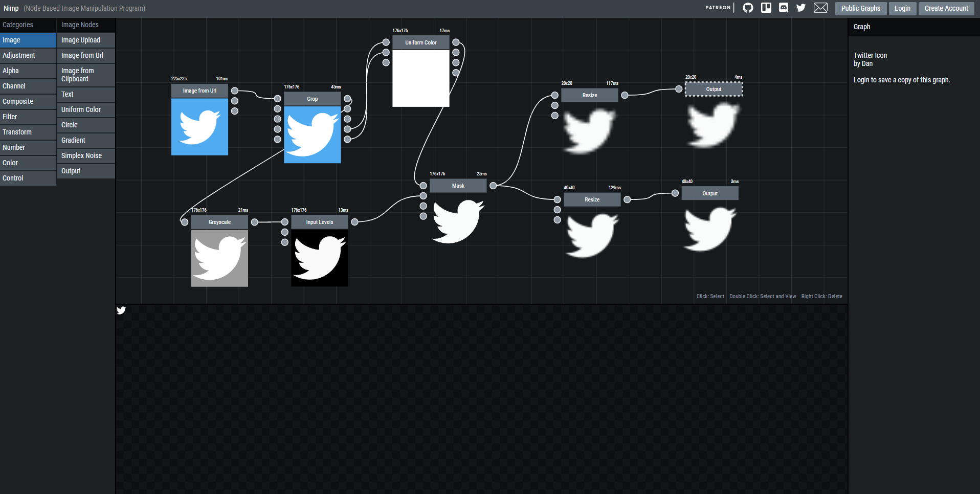980x494 pixels.
Task: Click the Input Levels output port
Action: tap(354, 222)
